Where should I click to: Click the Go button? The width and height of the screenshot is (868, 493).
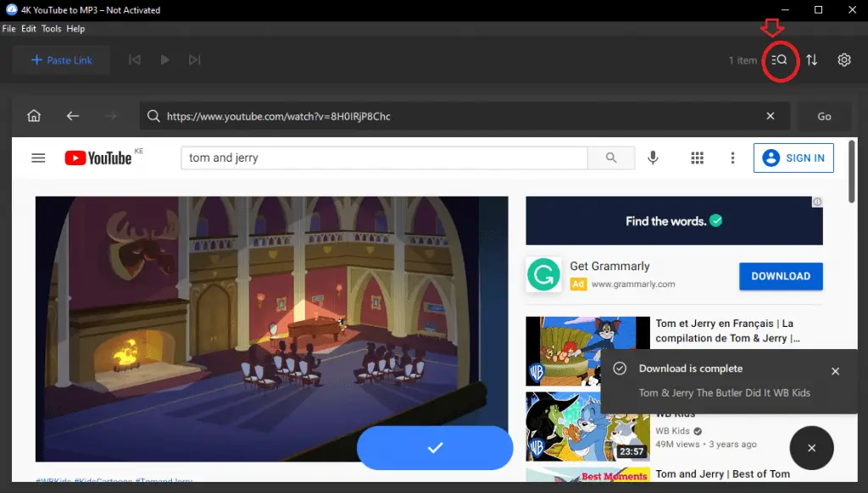[x=824, y=116]
